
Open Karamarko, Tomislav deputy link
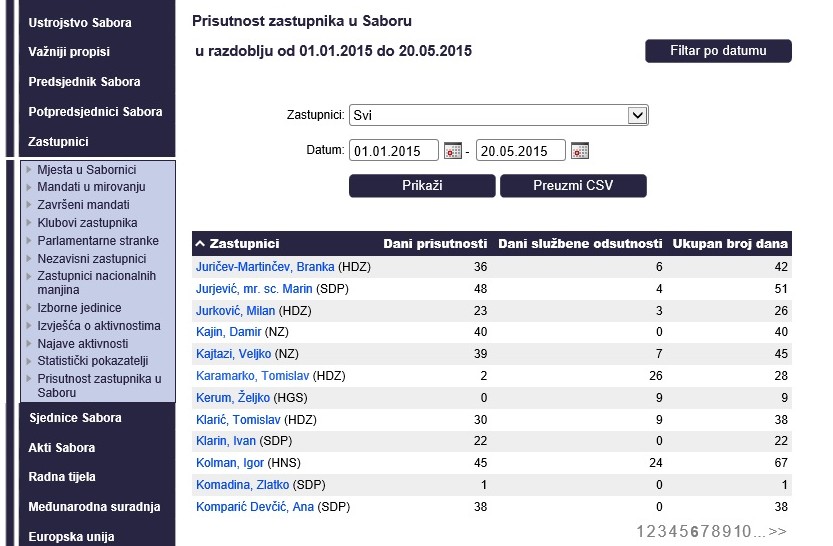(252, 376)
